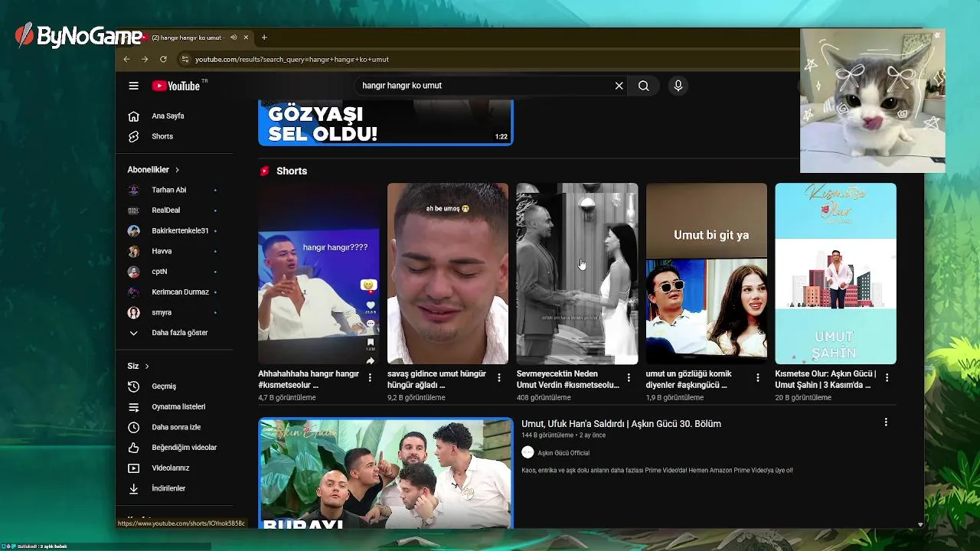The height and width of the screenshot is (551, 980).
Task: Reload the page with refresh icon
Action: 163,59
